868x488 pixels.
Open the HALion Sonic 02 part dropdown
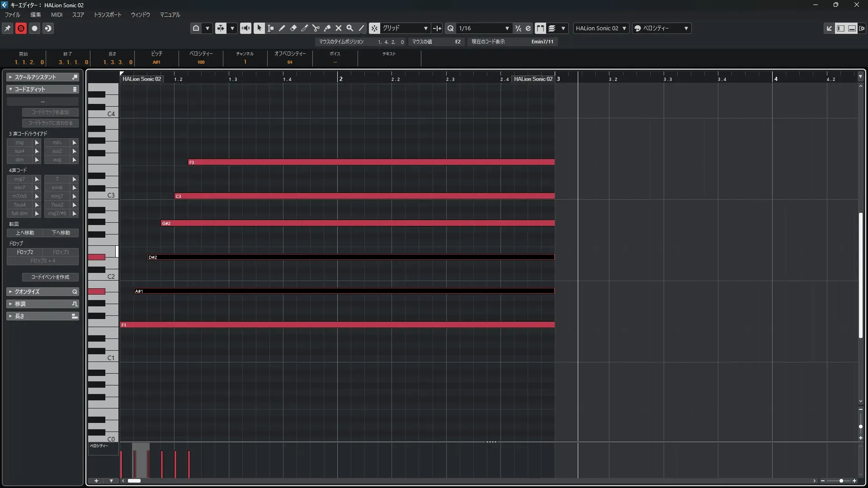(x=601, y=28)
